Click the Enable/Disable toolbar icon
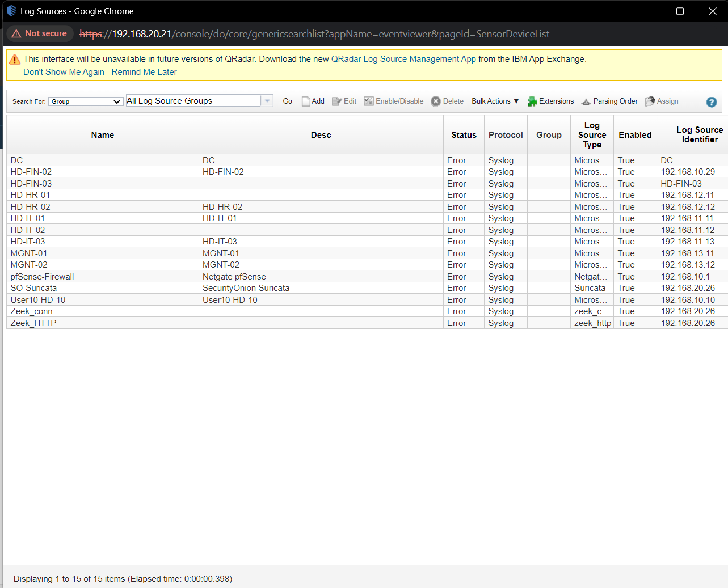The image size is (728, 588). [x=369, y=101]
